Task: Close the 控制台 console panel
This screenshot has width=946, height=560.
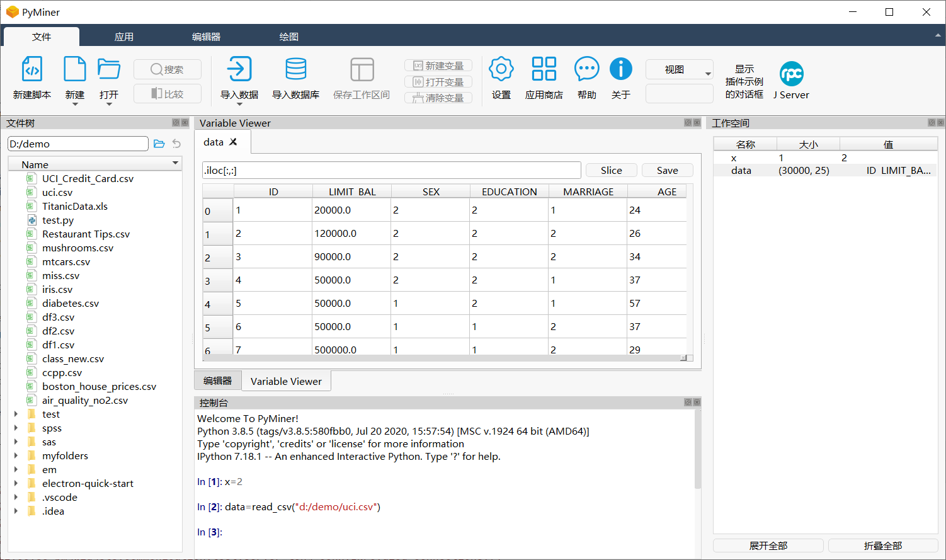Action: click(697, 402)
